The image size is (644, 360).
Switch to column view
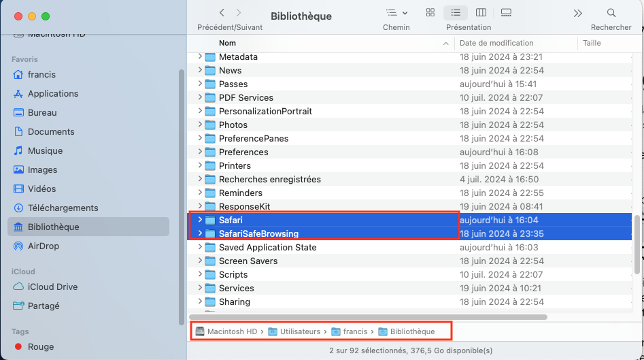(481, 13)
